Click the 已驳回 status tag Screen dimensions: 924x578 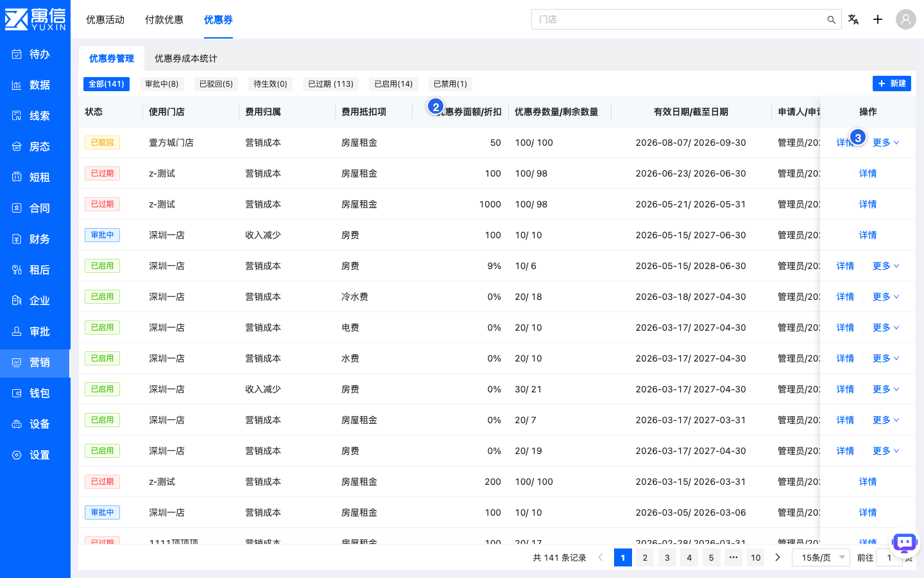(102, 143)
